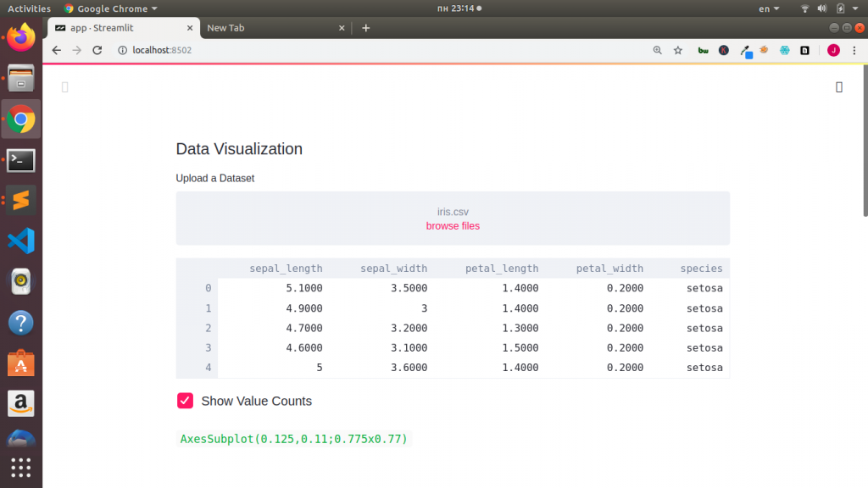868x488 pixels.
Task: Uncheck the Show Value Counts checkbox
Action: [x=185, y=401]
